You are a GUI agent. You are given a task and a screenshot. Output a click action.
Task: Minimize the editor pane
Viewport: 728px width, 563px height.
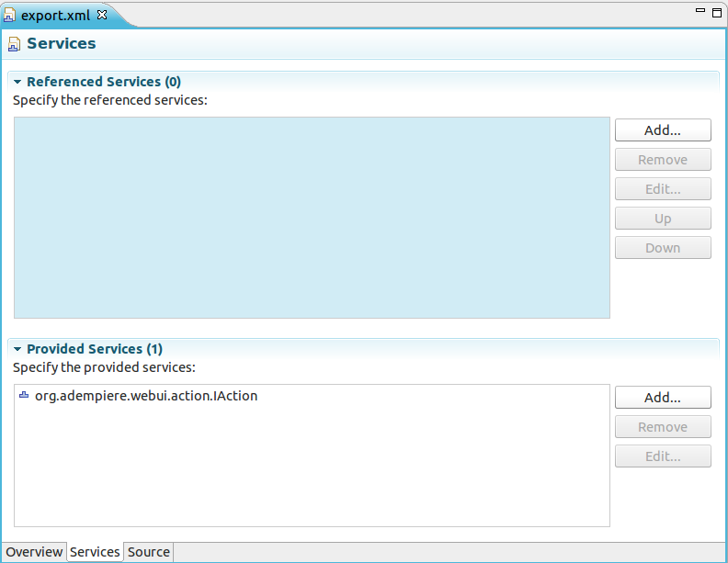pyautogui.click(x=700, y=11)
